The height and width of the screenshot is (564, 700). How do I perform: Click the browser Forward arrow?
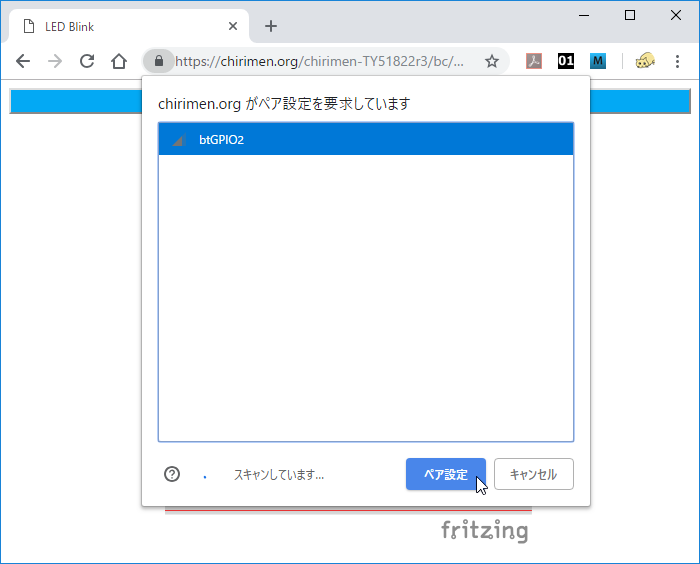(x=55, y=62)
